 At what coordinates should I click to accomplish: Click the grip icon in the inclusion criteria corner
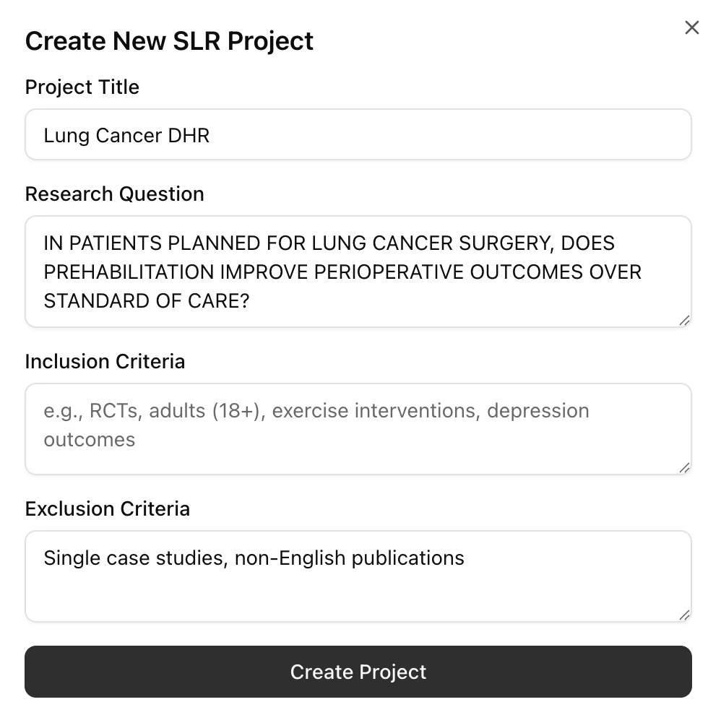[685, 469]
